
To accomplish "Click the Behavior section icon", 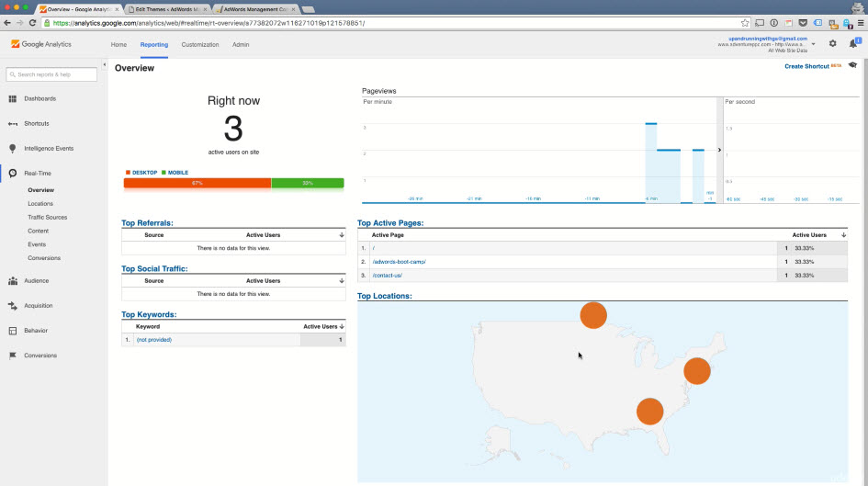I will coord(13,331).
